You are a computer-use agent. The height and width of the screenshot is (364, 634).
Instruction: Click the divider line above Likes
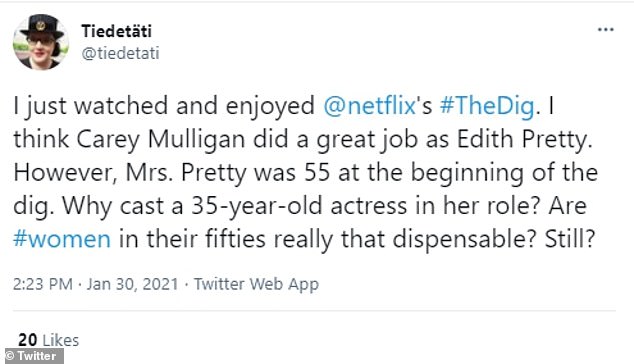tap(314, 311)
